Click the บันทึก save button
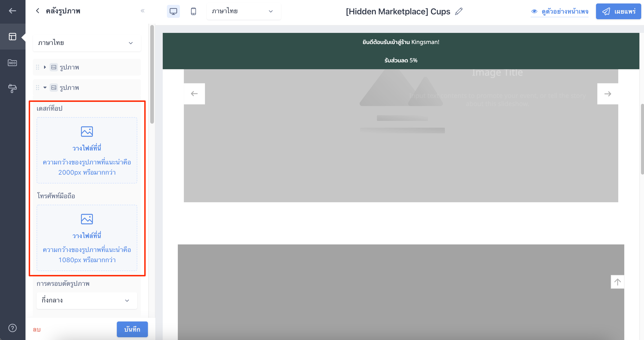The height and width of the screenshot is (340, 644). pos(132,329)
